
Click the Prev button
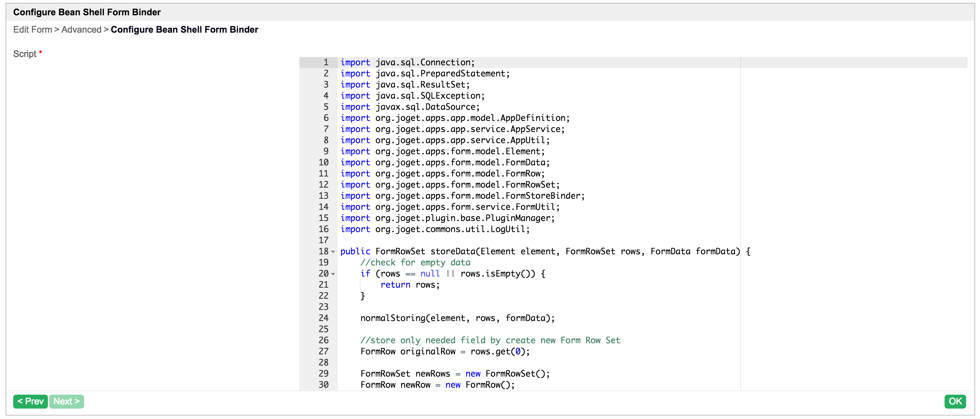tap(30, 401)
